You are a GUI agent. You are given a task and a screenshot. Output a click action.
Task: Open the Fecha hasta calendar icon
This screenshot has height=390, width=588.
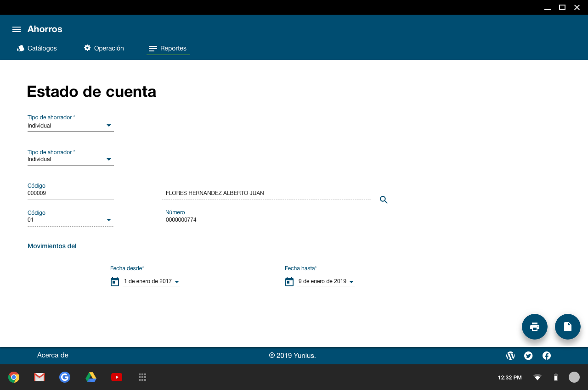[x=289, y=282]
